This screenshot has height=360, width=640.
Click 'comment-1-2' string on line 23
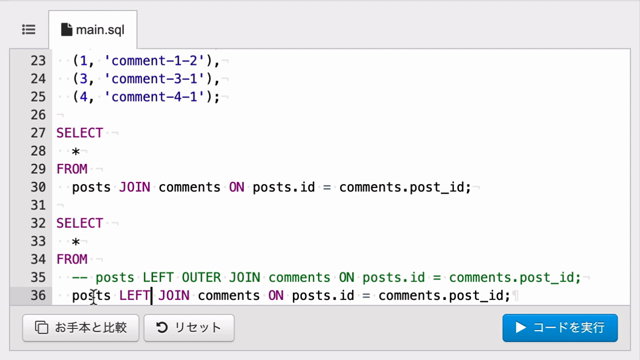click(154, 61)
